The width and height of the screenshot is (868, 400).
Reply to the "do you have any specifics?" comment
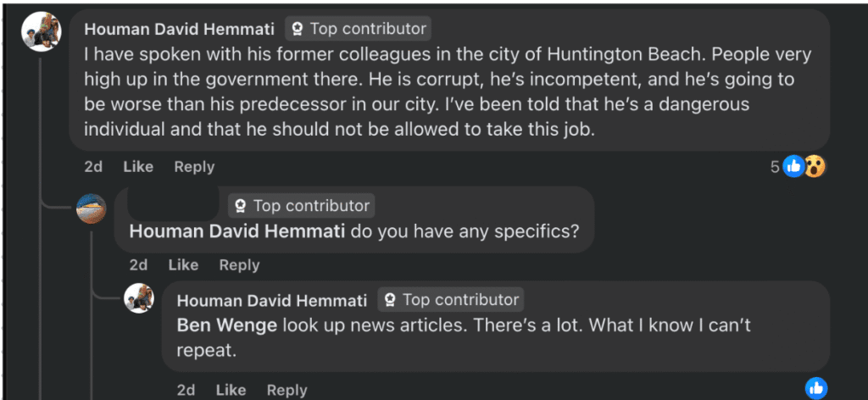point(239,265)
